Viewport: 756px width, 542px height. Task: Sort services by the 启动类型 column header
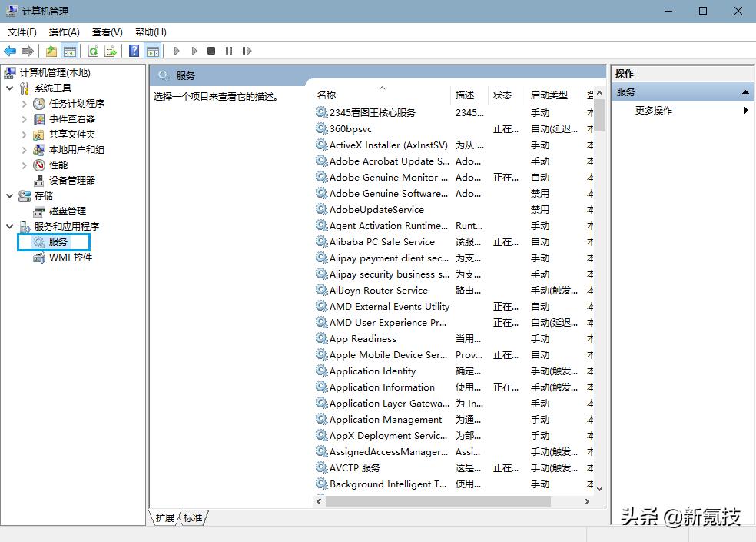coord(549,95)
